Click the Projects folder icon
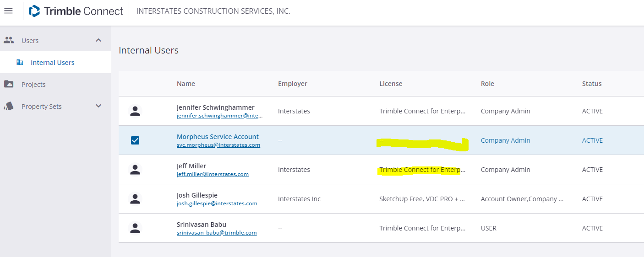 pyautogui.click(x=9, y=84)
